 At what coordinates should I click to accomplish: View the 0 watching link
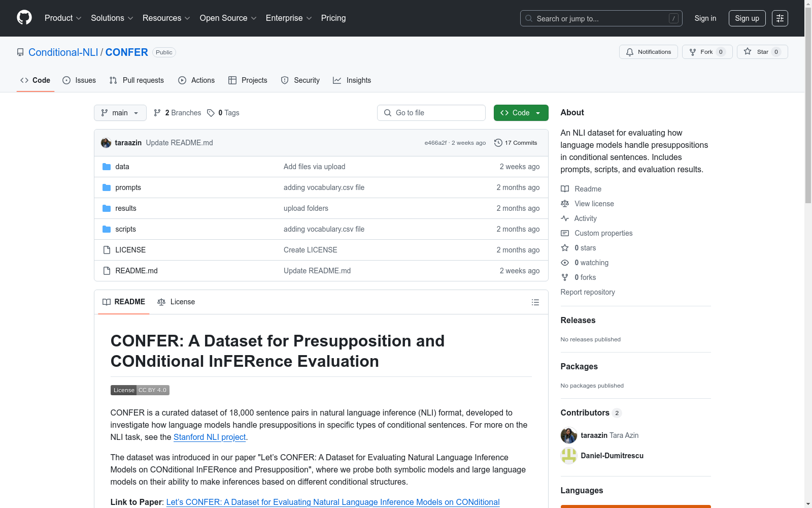pos(585,263)
